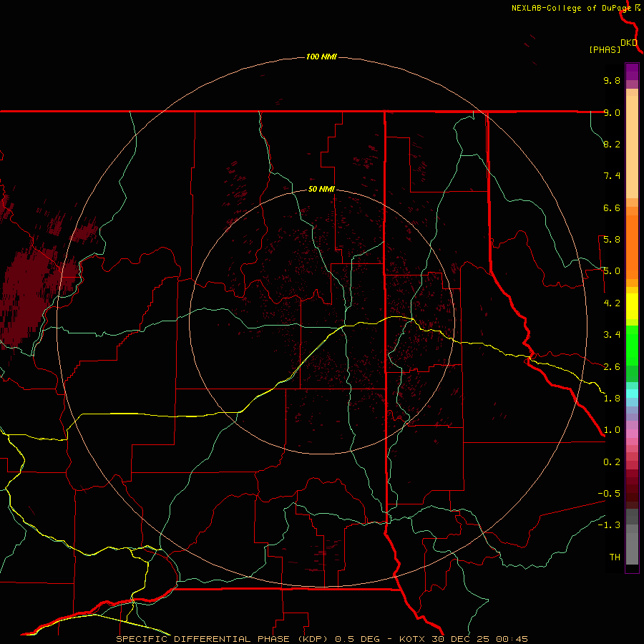Click the KOTX 30 DEC 25 00:45 timestamp
Viewport: 644px width, 644px height.
(463, 639)
